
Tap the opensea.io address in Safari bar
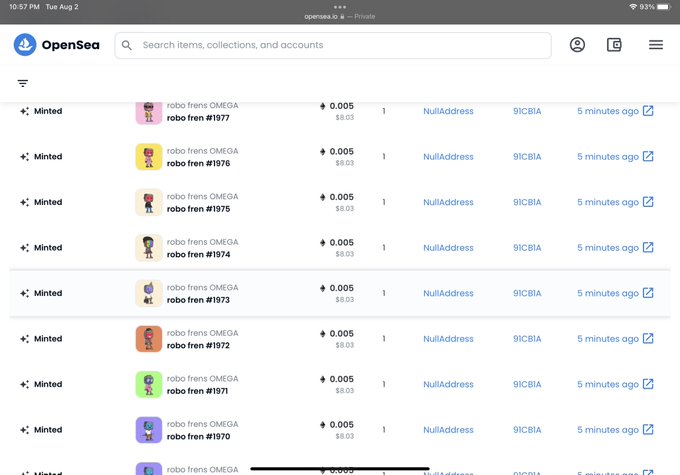point(321,16)
